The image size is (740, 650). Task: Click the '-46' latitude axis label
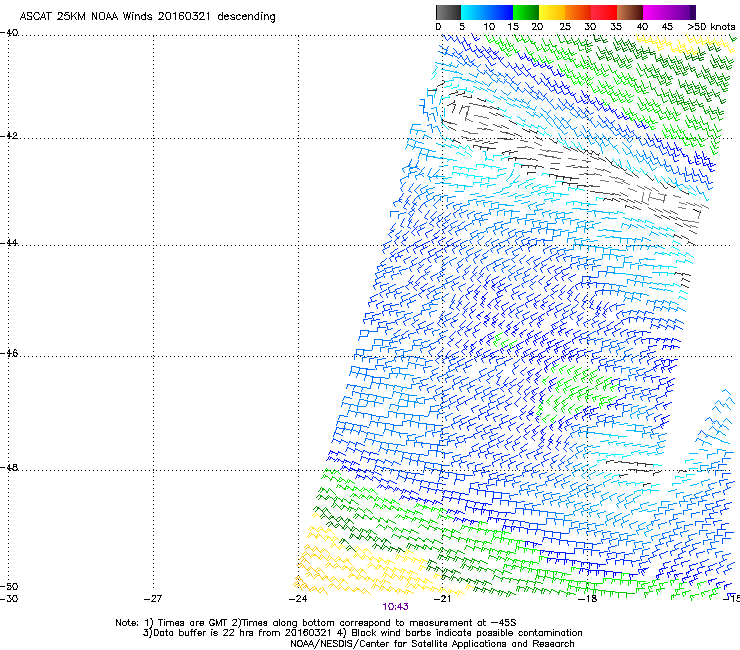pos(9,353)
